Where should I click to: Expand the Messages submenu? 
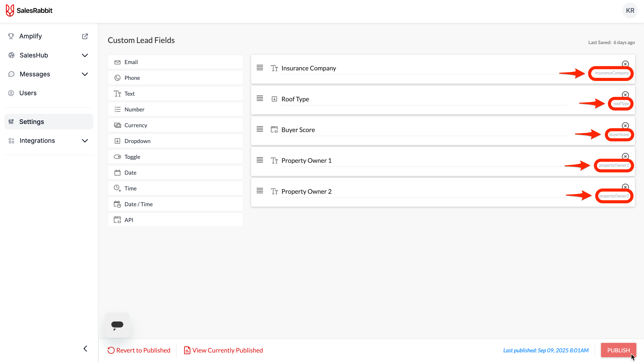[85, 74]
